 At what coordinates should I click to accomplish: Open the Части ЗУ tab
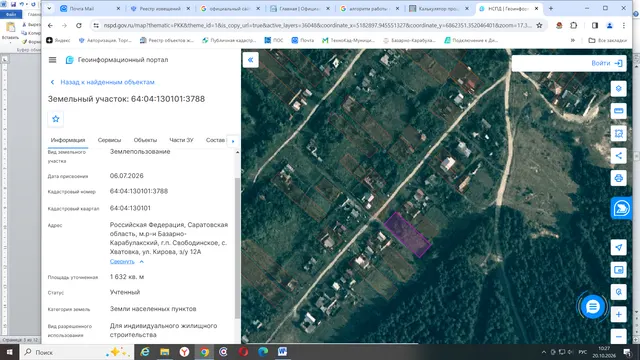181,140
